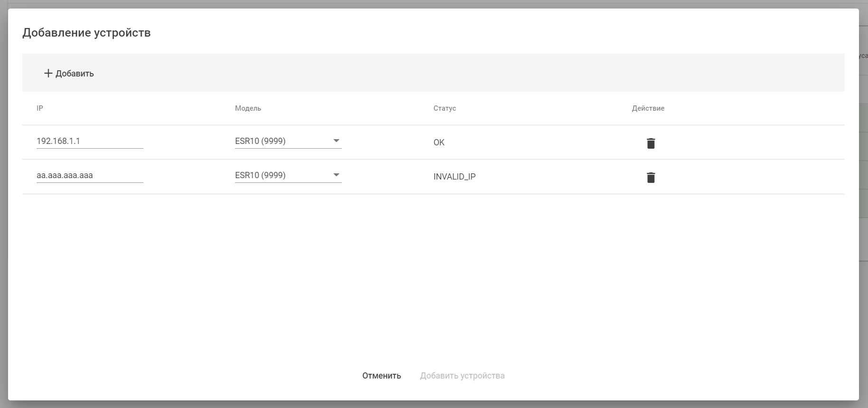This screenshot has height=408, width=868.
Task: Click the IP column header
Action: pyautogui.click(x=40, y=108)
